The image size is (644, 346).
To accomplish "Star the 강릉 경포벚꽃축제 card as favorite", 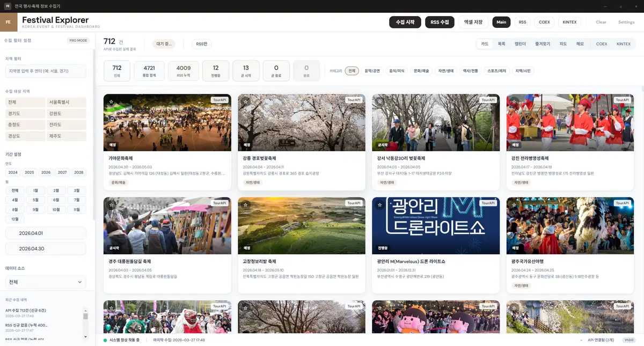I will point(245,101).
